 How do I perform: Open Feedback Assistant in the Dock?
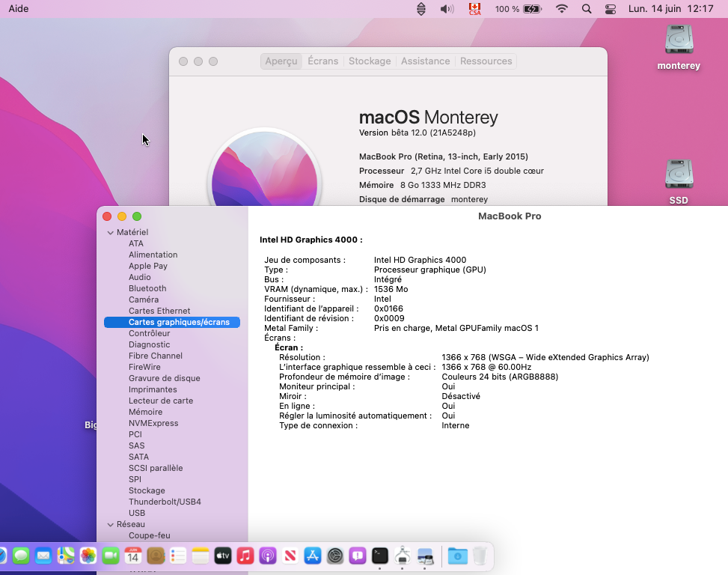(358, 556)
